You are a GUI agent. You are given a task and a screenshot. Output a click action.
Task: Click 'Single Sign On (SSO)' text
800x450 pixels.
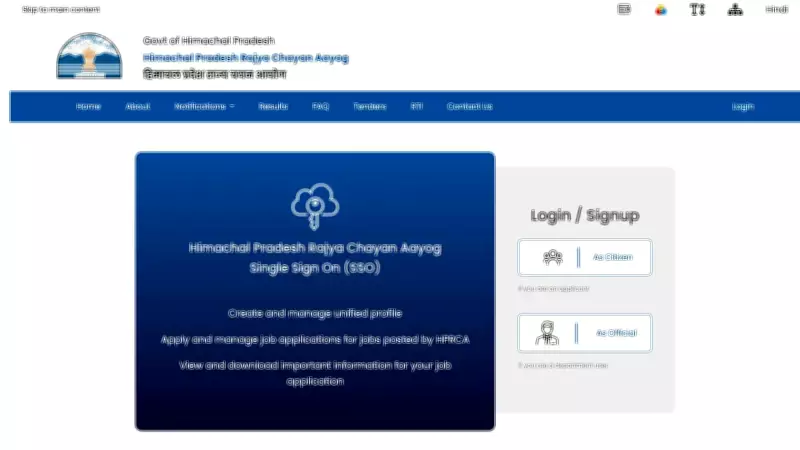click(x=315, y=268)
